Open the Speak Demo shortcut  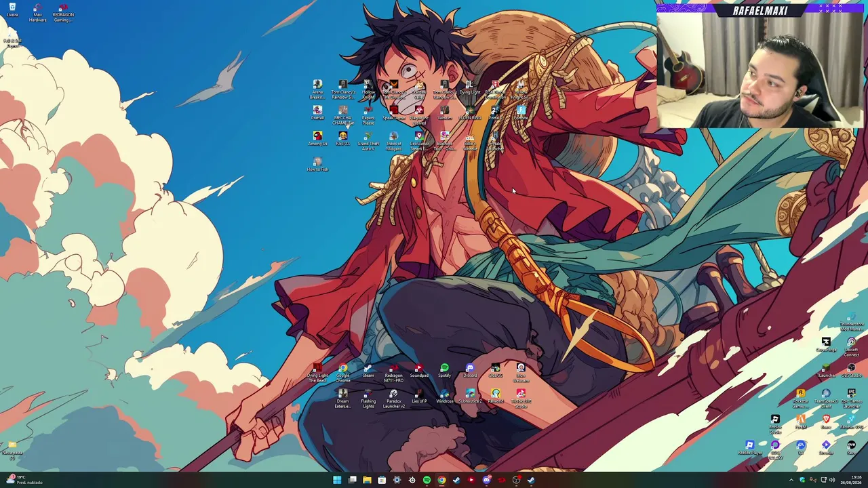tap(393, 113)
